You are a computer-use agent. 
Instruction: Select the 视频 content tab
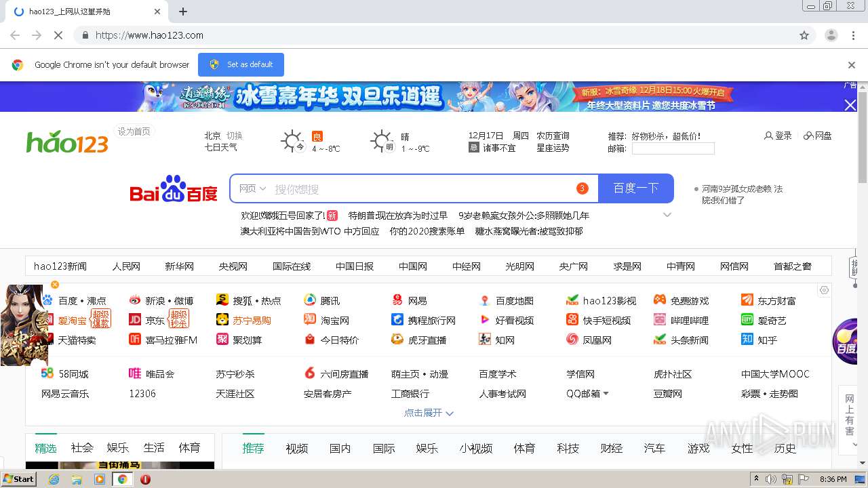tap(296, 449)
